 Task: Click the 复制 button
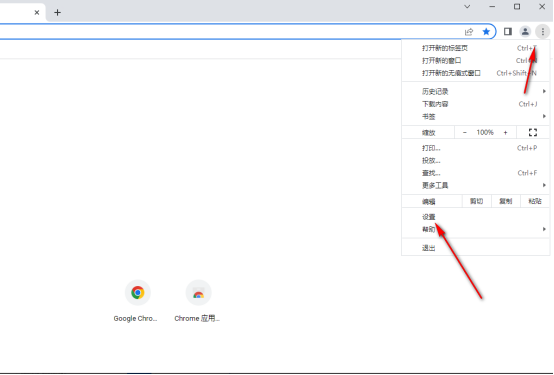(x=506, y=201)
